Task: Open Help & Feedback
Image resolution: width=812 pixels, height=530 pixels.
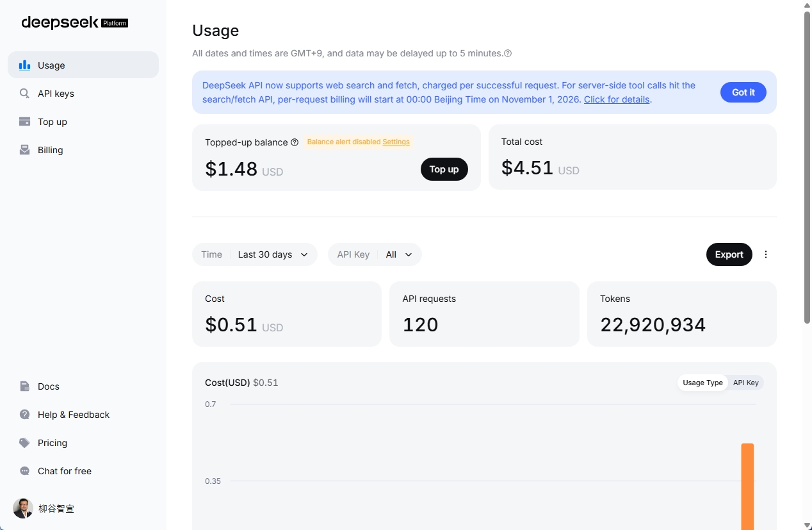Action: pyautogui.click(x=83, y=415)
